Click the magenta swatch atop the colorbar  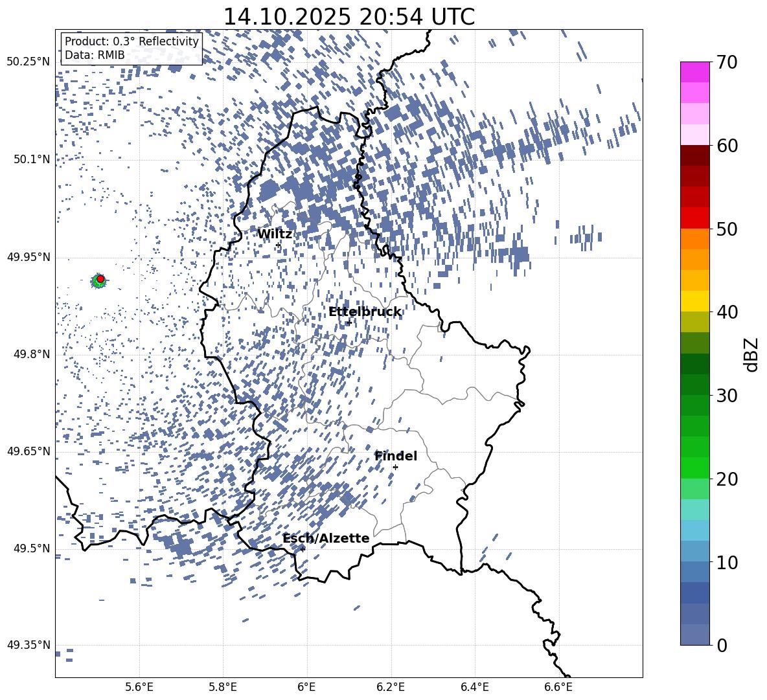click(695, 72)
